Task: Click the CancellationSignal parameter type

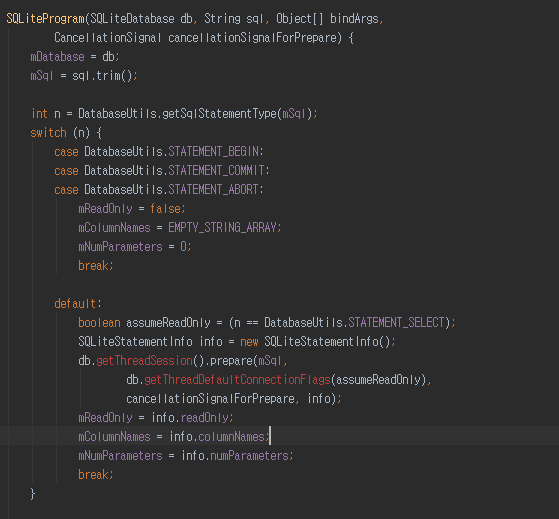Action: [x=108, y=37]
